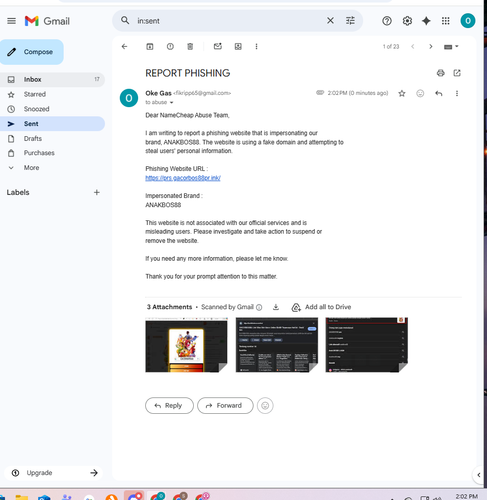Expand the More folders list

[52, 168]
